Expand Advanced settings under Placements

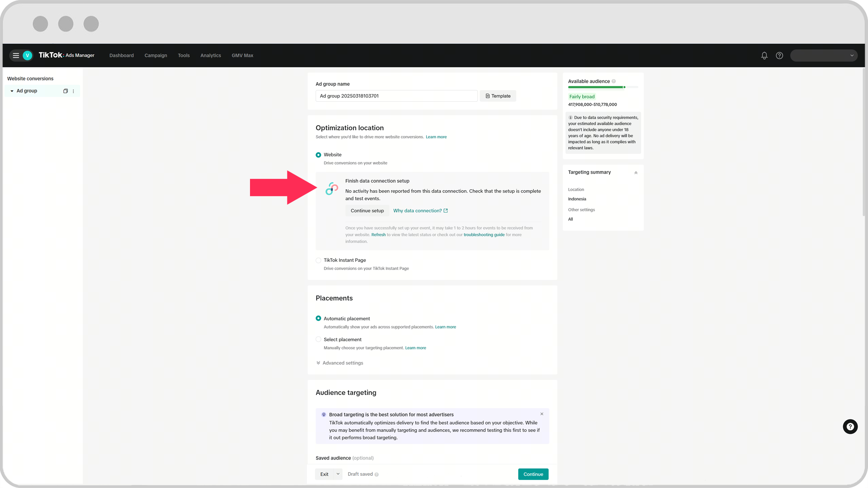click(x=340, y=362)
